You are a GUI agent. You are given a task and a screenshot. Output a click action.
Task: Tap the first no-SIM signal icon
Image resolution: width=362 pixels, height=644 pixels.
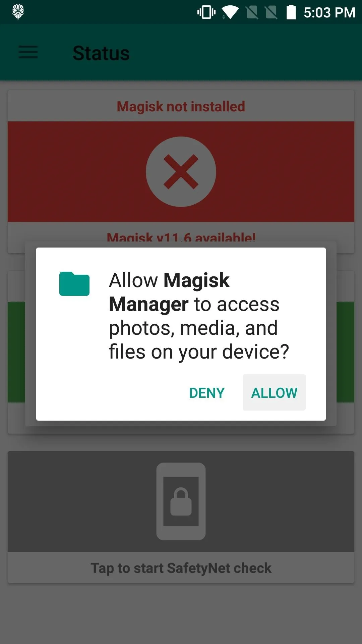252,12
